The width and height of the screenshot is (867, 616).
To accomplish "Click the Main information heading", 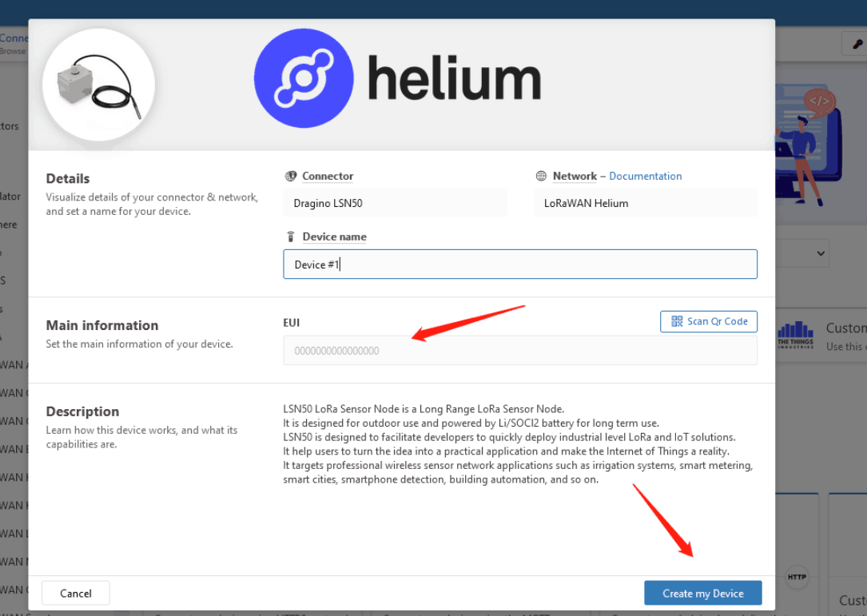I will (101, 325).
